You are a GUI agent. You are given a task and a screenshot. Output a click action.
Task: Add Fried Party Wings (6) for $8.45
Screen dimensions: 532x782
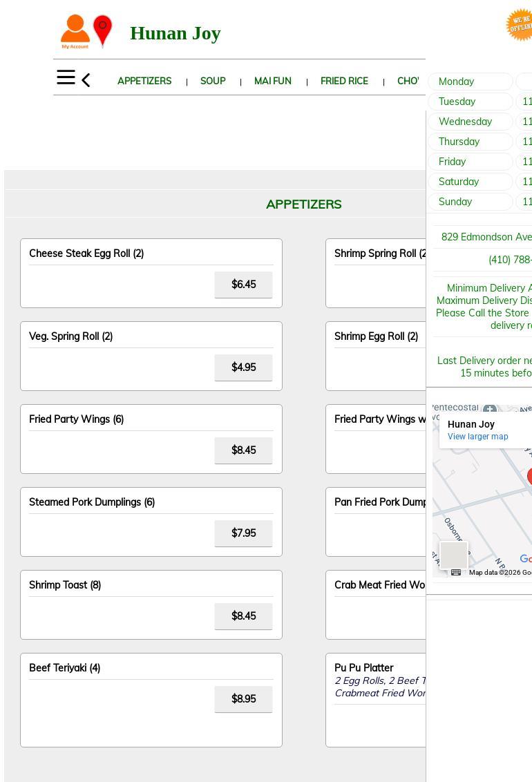[243, 450]
